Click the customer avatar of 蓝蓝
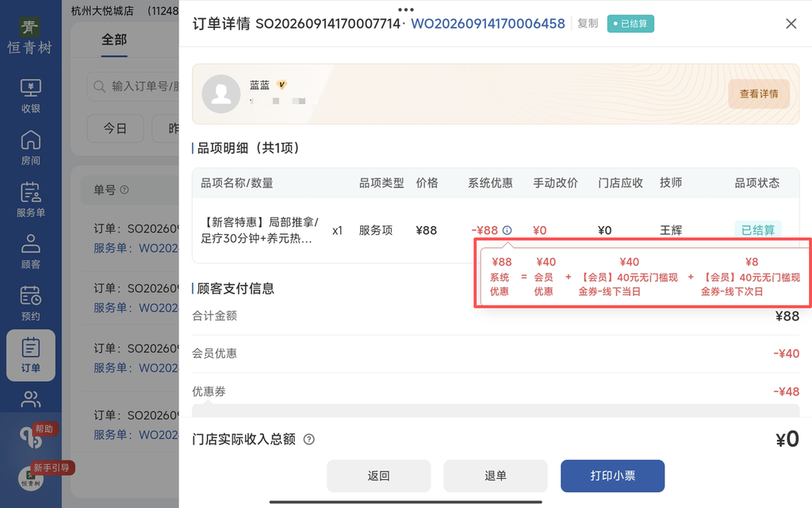 click(x=221, y=94)
